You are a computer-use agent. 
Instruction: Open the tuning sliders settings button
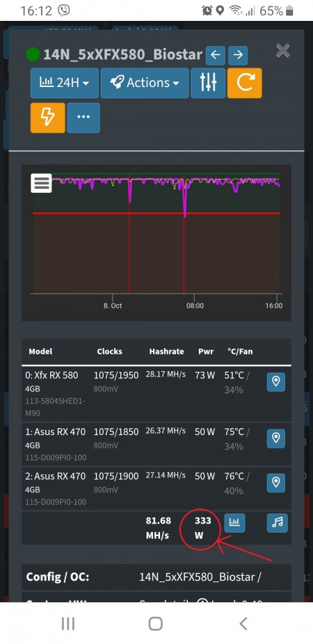tap(208, 83)
